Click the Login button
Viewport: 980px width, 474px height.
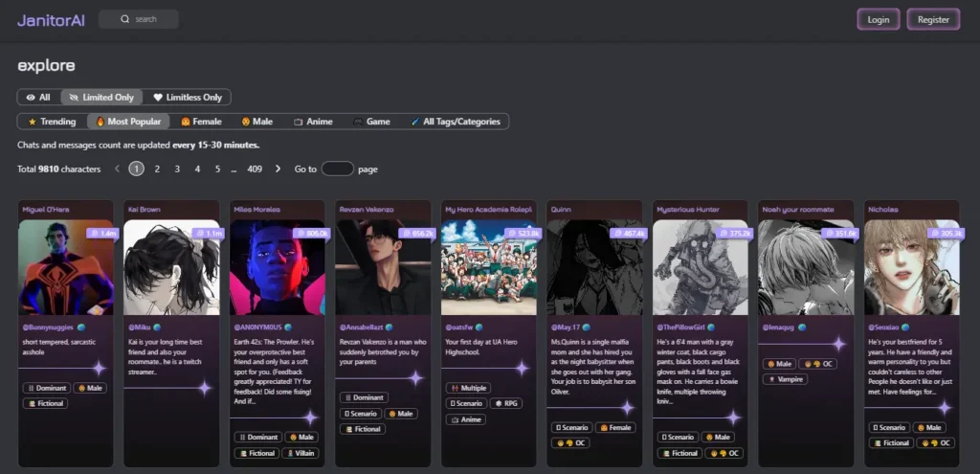pyautogui.click(x=878, y=19)
